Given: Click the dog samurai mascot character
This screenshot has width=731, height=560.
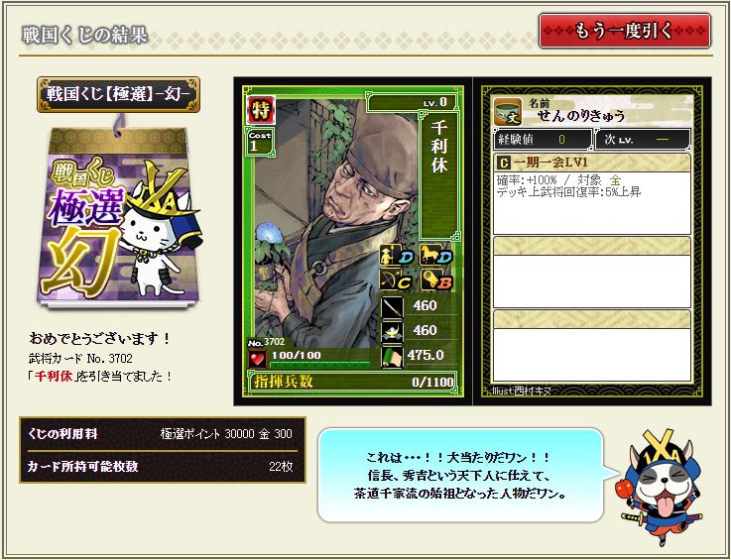Looking at the screenshot, I should pyautogui.click(x=663, y=487).
